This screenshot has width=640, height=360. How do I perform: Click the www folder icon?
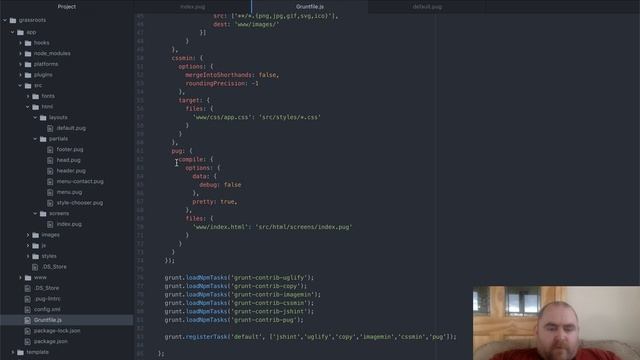[28, 278]
